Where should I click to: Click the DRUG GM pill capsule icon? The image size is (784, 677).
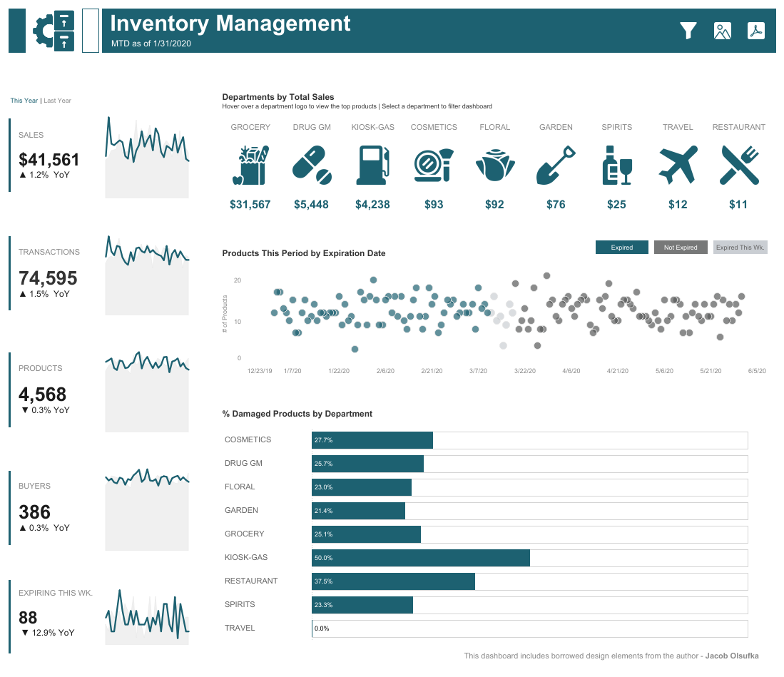pyautogui.click(x=312, y=165)
